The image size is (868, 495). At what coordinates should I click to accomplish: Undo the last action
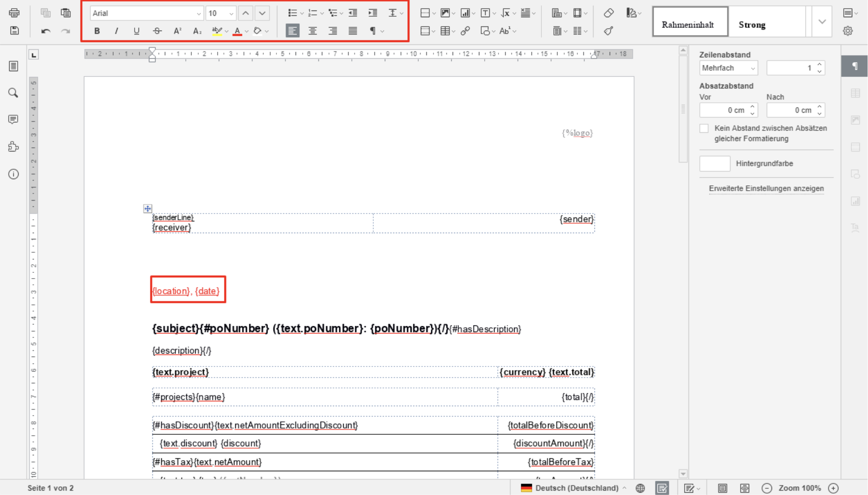[x=46, y=31]
